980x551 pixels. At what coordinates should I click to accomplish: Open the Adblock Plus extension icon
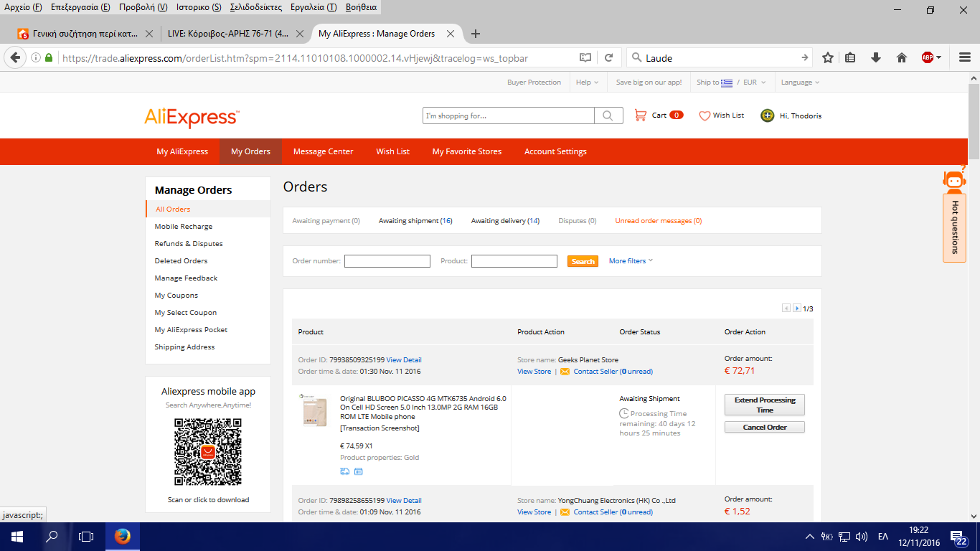pos(928,58)
